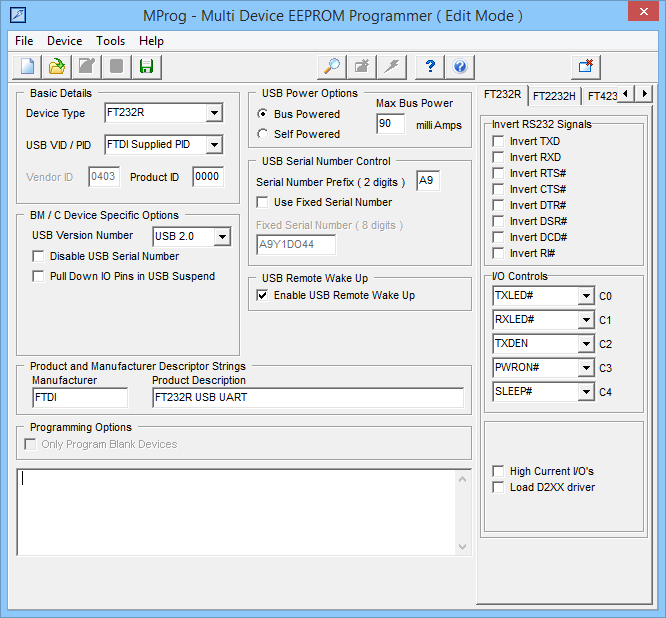Enable High Current I/O's checkbox
Viewport: 666px width, 618px height.
click(x=498, y=471)
